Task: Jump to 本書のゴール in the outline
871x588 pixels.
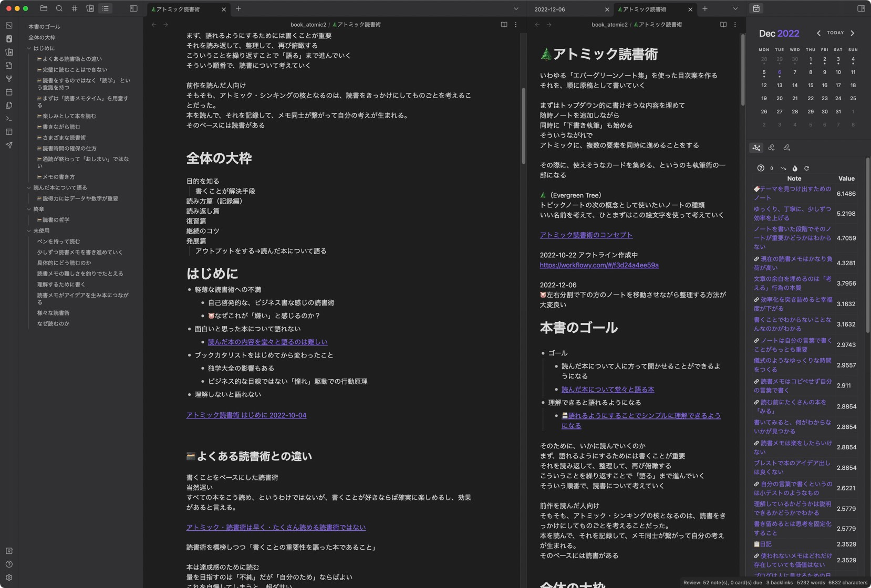Action: click(x=44, y=26)
